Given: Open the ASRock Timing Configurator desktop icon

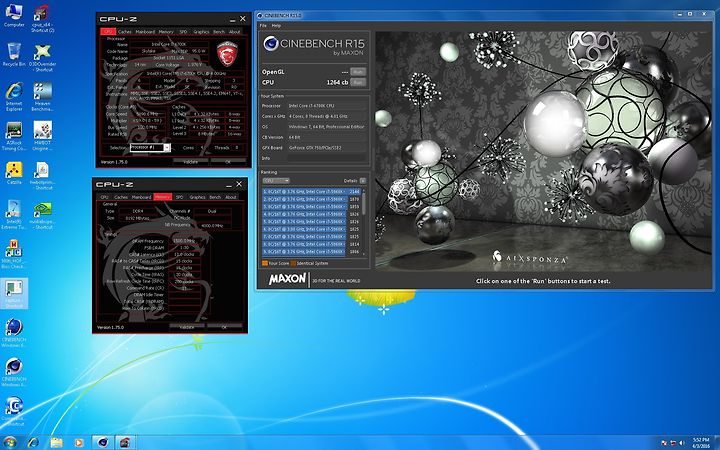Looking at the screenshot, I should tap(14, 136).
